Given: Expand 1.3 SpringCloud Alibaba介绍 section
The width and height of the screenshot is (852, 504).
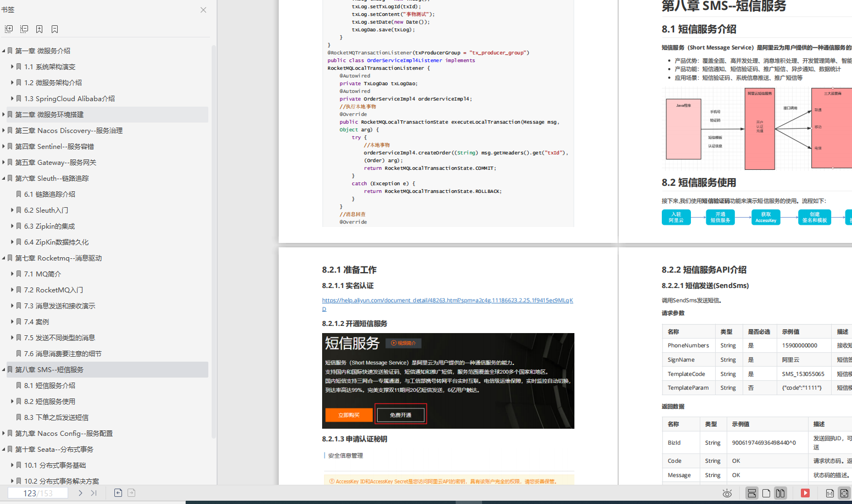Looking at the screenshot, I should 12,98.
